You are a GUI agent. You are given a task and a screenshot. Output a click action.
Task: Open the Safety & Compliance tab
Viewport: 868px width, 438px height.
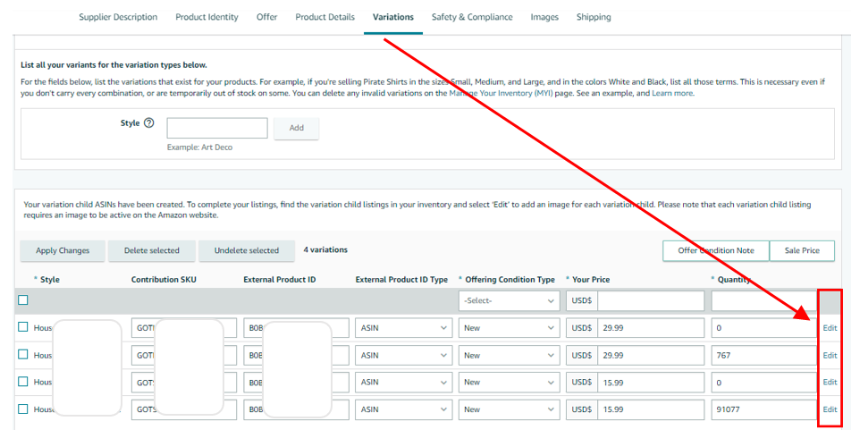[x=472, y=17]
